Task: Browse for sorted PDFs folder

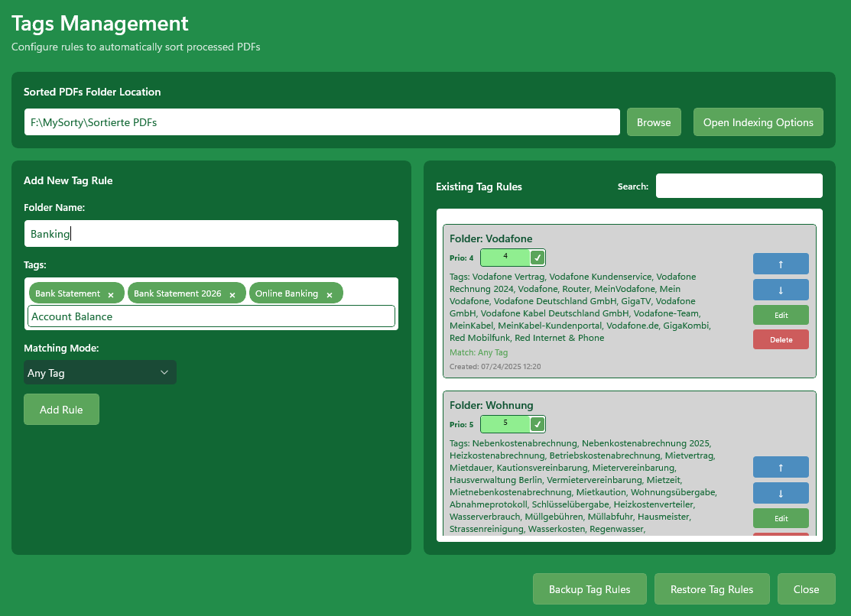Action: [654, 122]
